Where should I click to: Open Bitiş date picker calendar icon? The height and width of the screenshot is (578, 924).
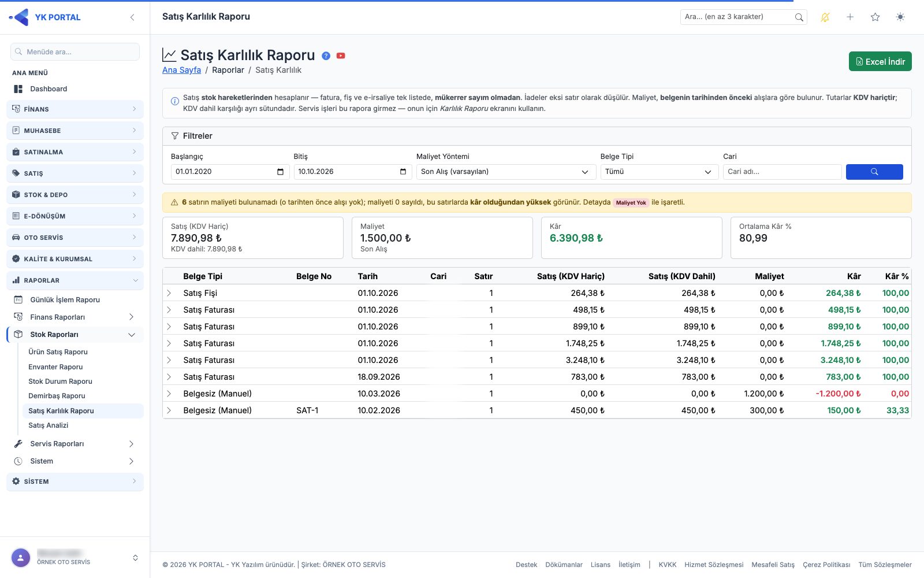(x=403, y=172)
